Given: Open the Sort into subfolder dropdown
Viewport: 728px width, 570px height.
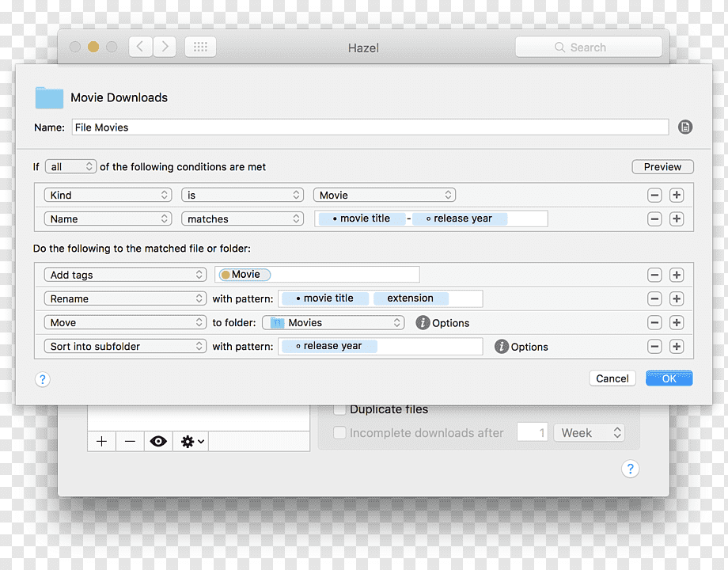Looking at the screenshot, I should 125,346.
